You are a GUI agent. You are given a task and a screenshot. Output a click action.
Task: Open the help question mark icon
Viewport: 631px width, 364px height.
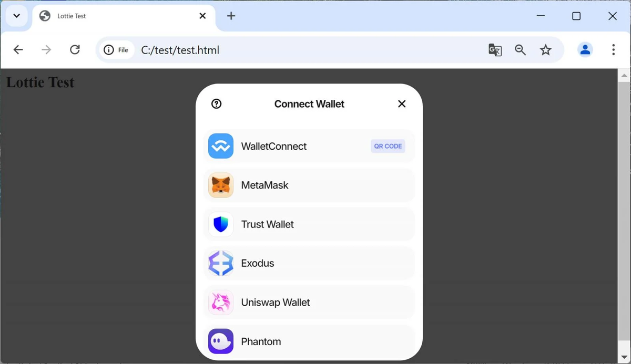(216, 103)
